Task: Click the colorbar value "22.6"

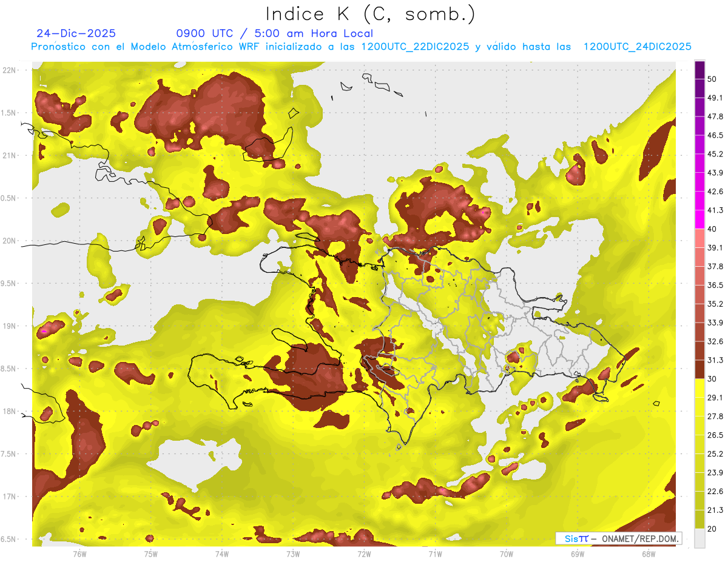Action: coord(715,491)
